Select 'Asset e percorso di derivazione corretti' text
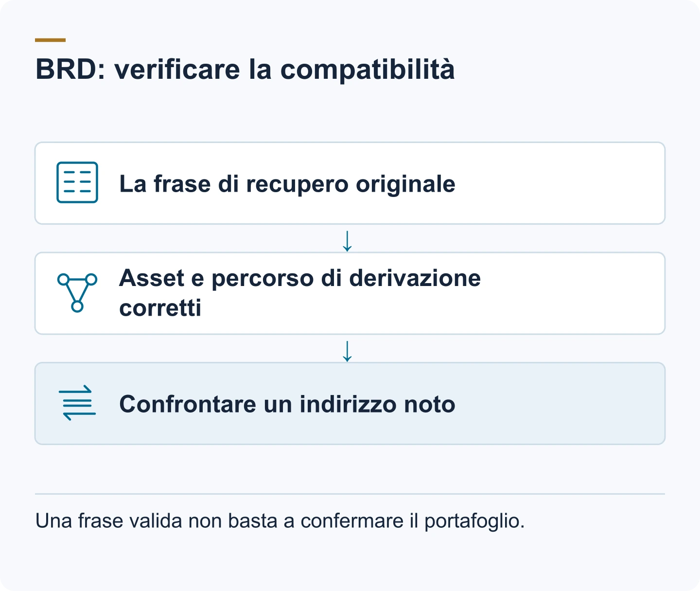Viewport: 700px width, 591px height. 300,293
